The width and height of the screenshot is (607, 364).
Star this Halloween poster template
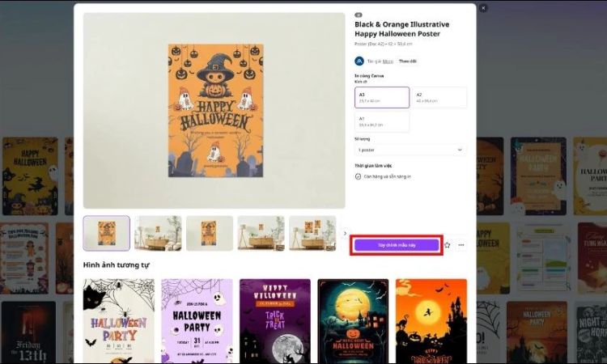447,244
